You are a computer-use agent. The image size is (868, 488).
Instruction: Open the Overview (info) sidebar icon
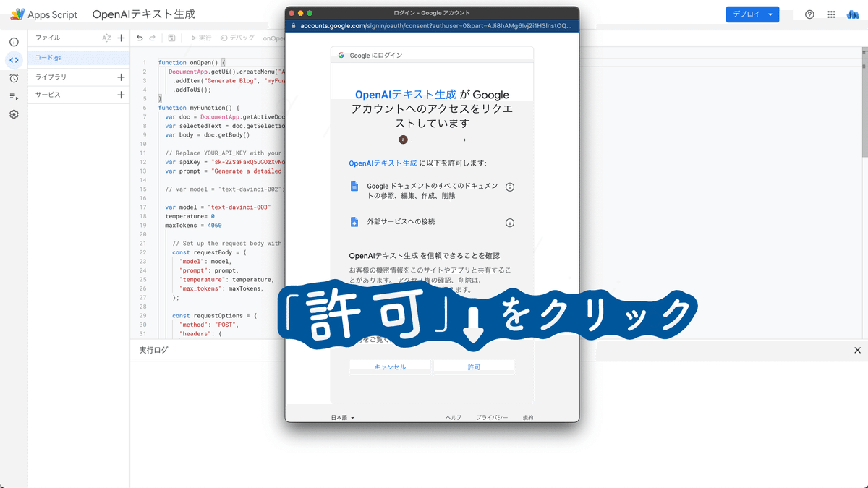pos(14,42)
